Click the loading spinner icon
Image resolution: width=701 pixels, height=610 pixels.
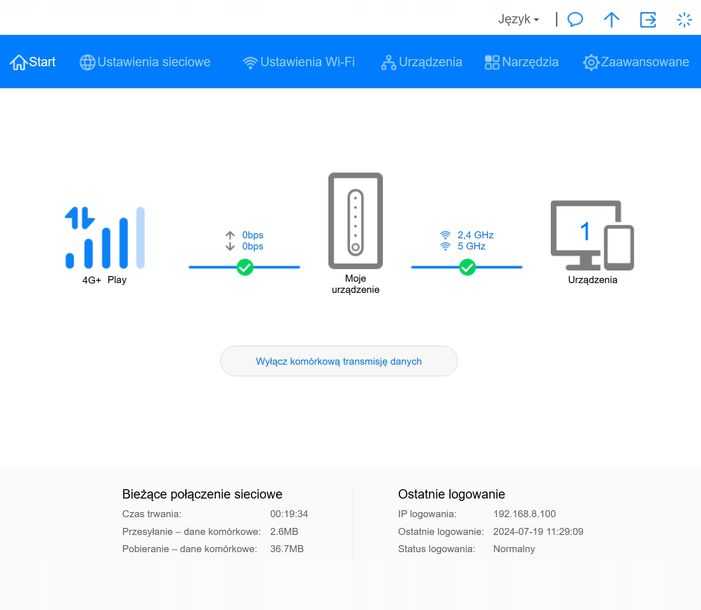tap(684, 19)
